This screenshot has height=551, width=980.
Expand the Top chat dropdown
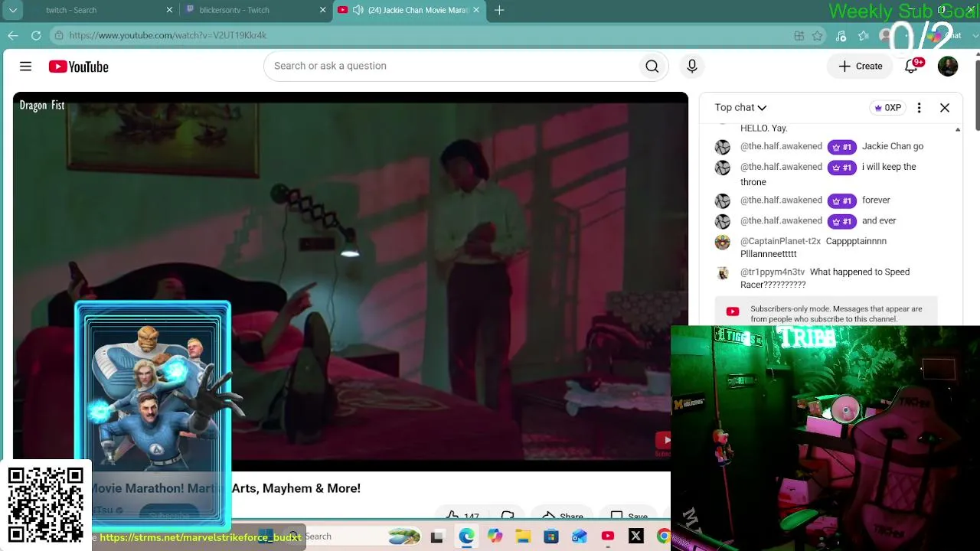(x=740, y=108)
